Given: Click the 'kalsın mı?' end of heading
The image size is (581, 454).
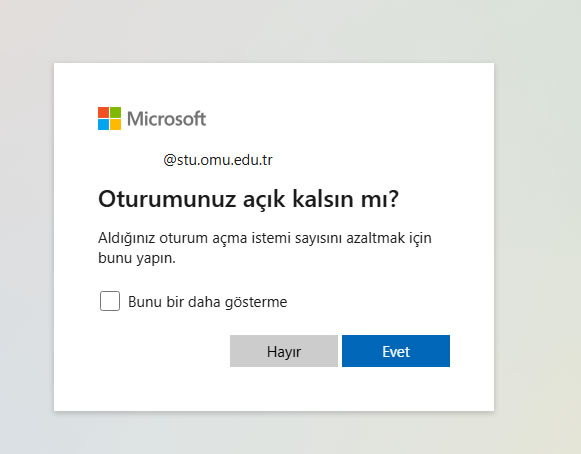Looking at the screenshot, I should point(345,199).
